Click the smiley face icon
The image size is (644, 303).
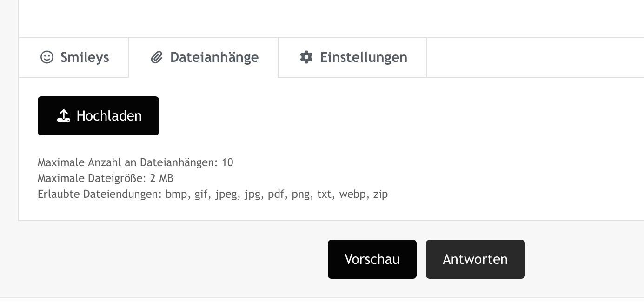pyautogui.click(x=47, y=57)
